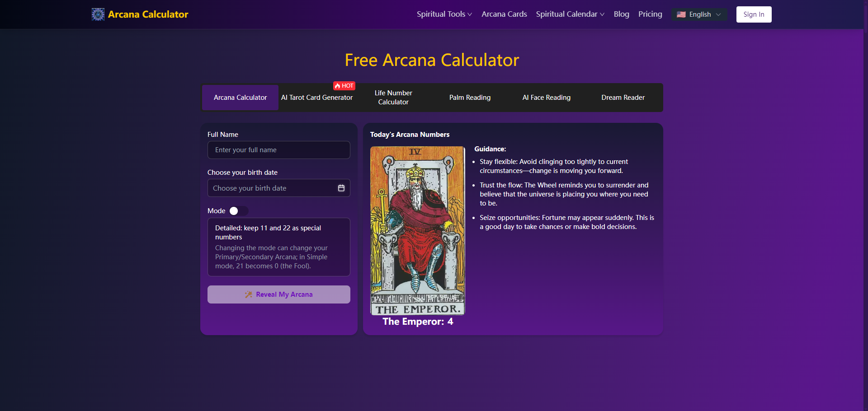Screen dimensions: 868x411
Task: Click the 'Trust the flow' guidance bullet
Action: coord(564,194)
